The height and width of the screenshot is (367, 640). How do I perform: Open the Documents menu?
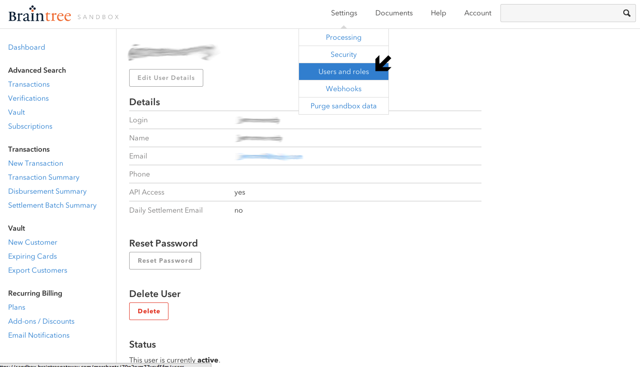pos(394,13)
